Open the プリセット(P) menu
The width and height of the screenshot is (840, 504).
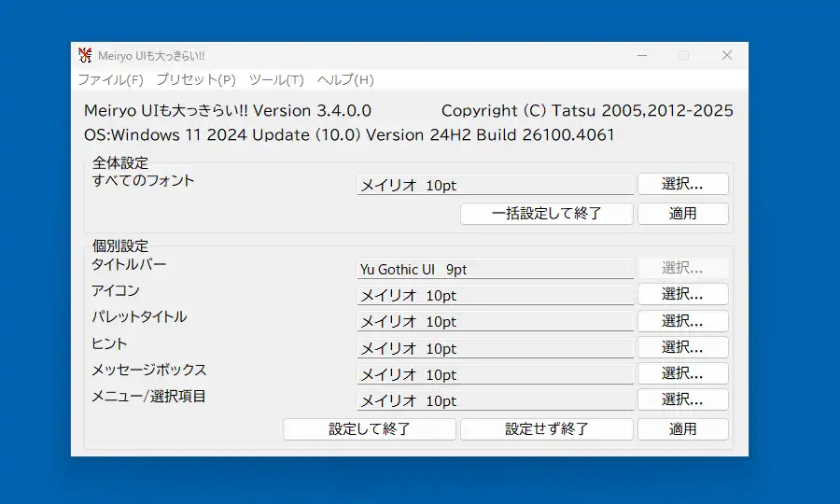196,80
